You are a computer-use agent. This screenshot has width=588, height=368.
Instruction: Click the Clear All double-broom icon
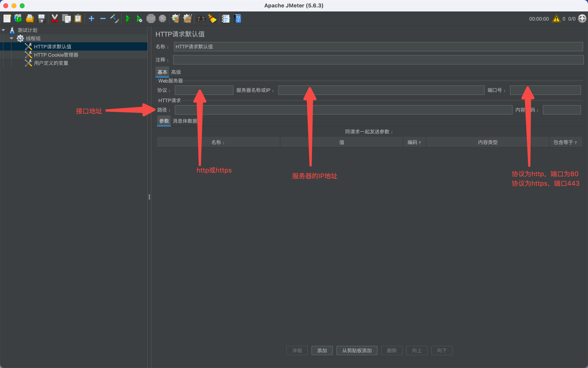click(x=187, y=18)
